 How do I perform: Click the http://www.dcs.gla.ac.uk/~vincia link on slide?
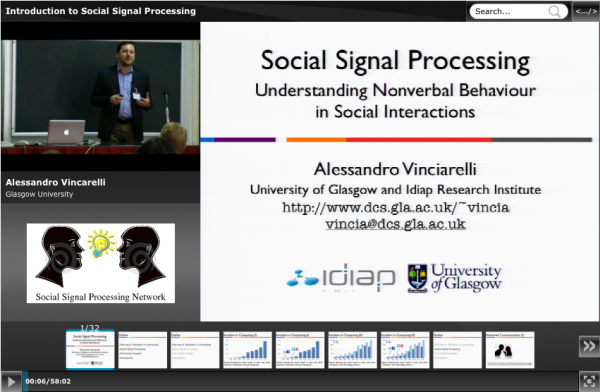point(396,207)
